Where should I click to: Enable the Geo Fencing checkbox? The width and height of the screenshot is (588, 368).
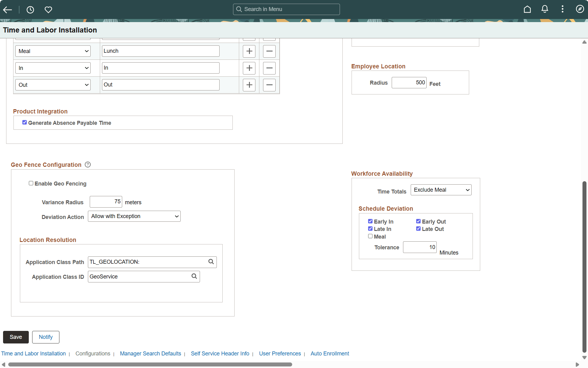(x=31, y=183)
